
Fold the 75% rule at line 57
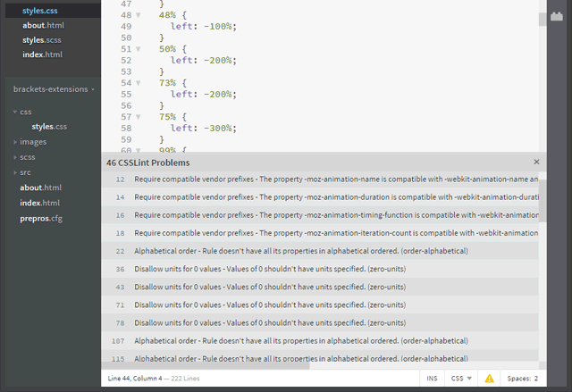[x=138, y=116]
